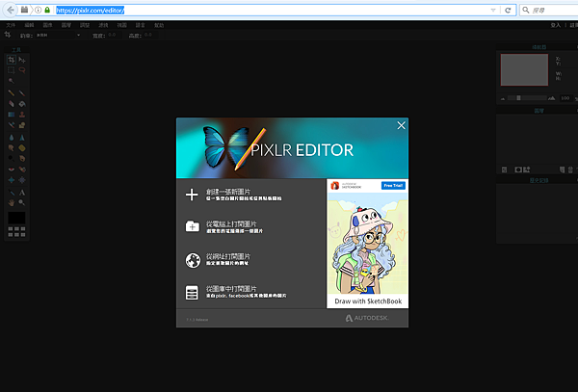Click the navigator zoom-out small mountain icon
This screenshot has width=578, height=392.
pyautogui.click(x=503, y=98)
